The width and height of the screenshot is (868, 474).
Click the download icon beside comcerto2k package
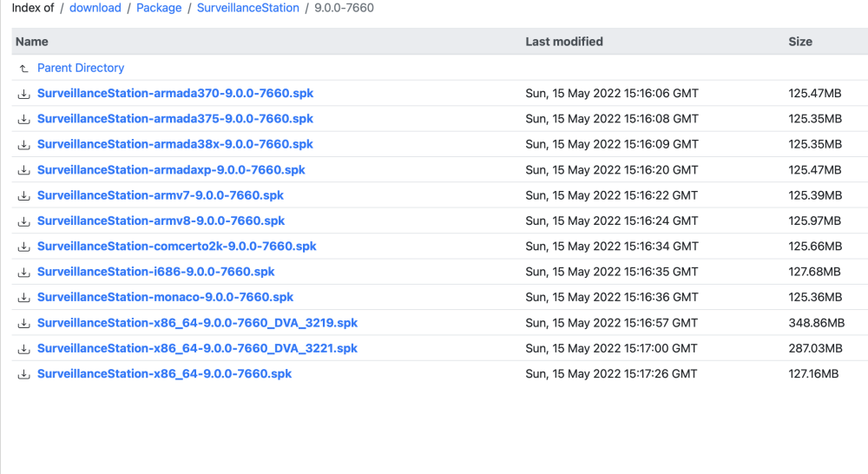[x=23, y=247]
